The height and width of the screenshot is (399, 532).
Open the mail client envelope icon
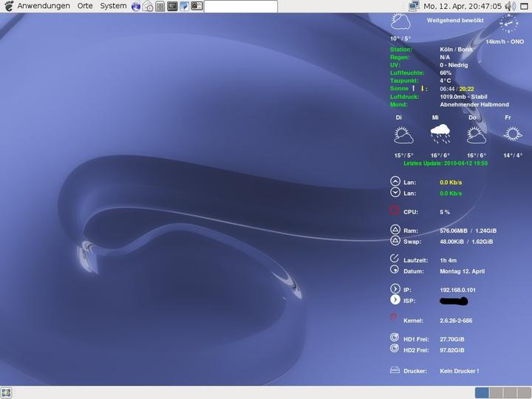click(x=148, y=6)
